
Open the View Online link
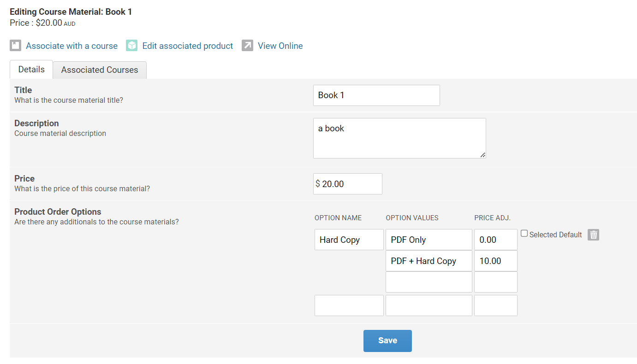click(280, 46)
